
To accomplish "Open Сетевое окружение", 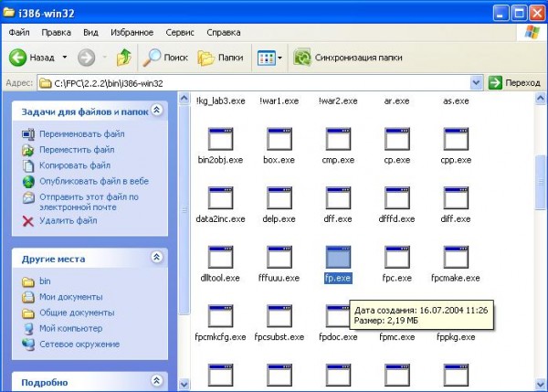I will (x=79, y=344).
